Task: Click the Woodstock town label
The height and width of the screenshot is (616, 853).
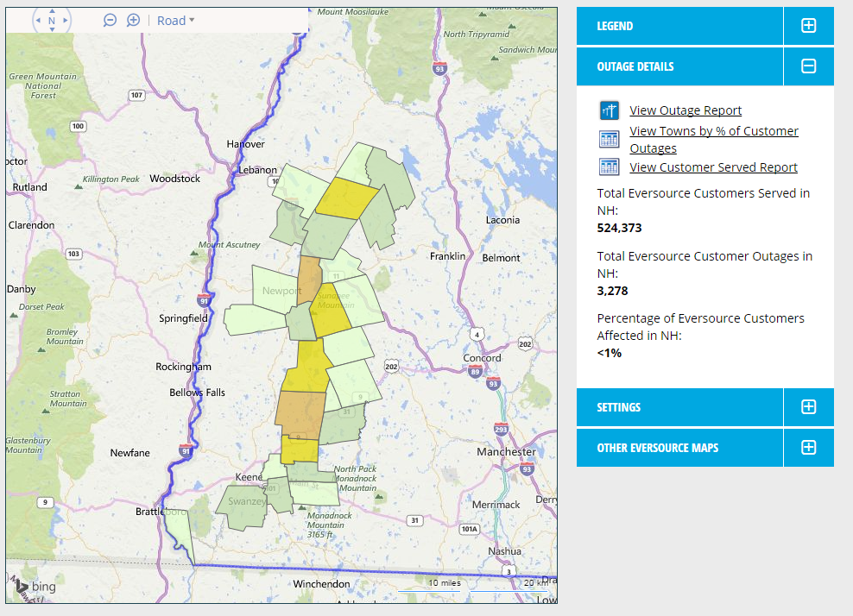Action: click(174, 179)
